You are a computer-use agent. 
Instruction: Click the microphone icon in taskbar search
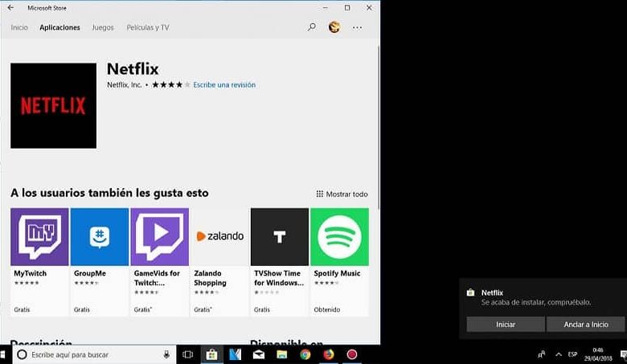[x=166, y=354]
